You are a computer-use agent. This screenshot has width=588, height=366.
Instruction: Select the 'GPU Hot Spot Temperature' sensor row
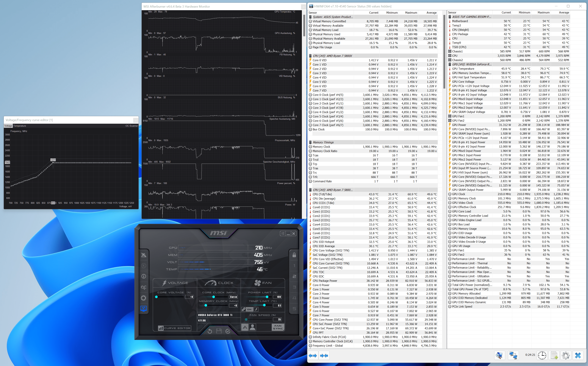pos(509,77)
